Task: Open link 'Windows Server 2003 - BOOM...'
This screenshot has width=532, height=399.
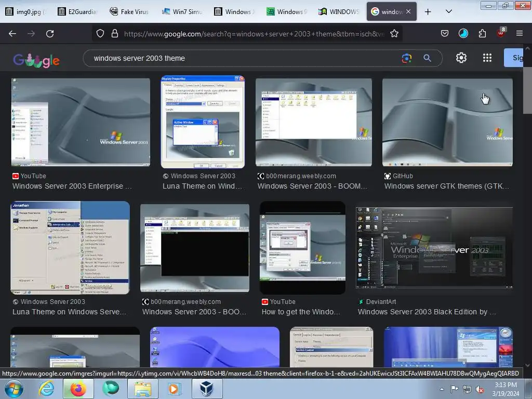Action: click(312, 186)
